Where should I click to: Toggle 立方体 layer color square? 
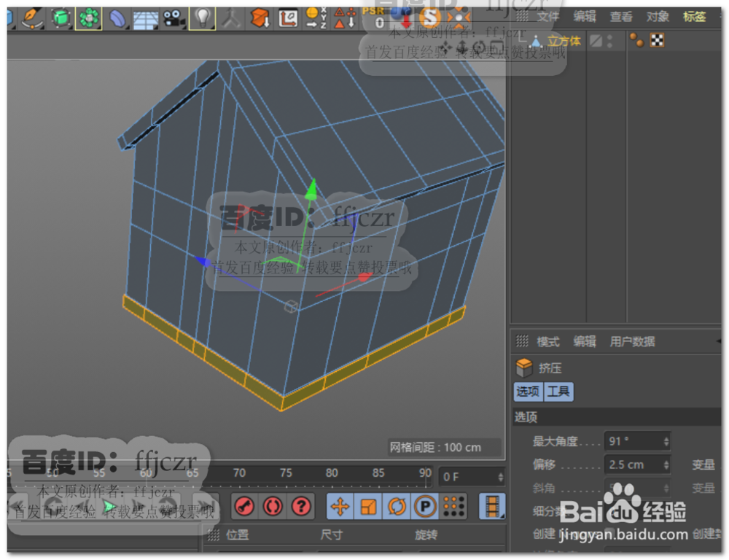click(596, 41)
